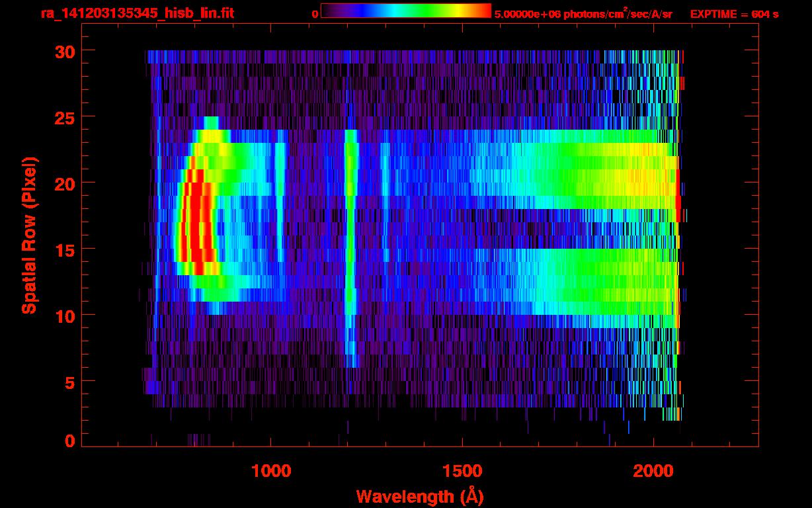Click the y-axis tick label 0
The height and width of the screenshot is (508, 812).
click(70, 441)
